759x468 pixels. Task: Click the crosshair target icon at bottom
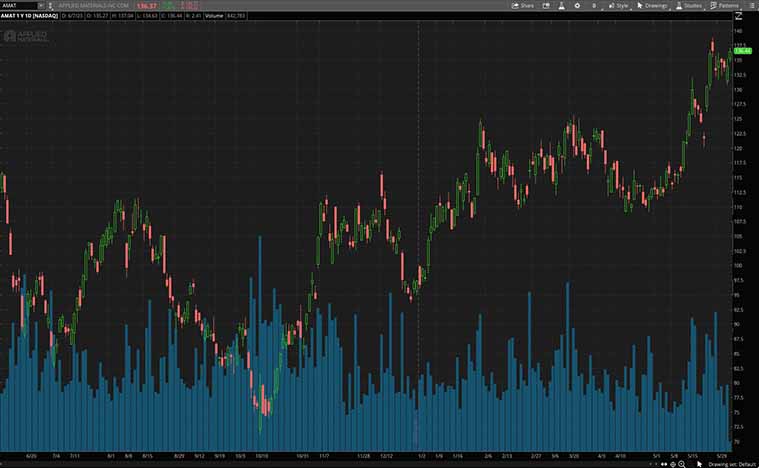coord(671,463)
